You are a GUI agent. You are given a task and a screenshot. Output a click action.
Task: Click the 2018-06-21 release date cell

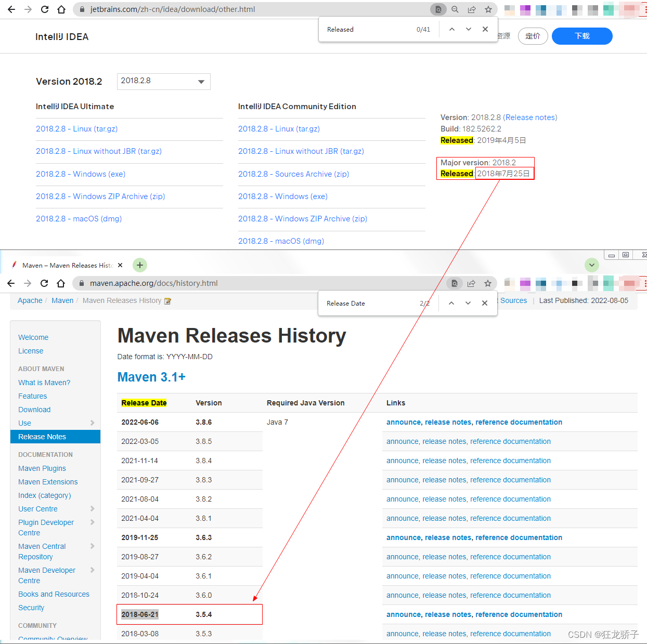point(140,614)
